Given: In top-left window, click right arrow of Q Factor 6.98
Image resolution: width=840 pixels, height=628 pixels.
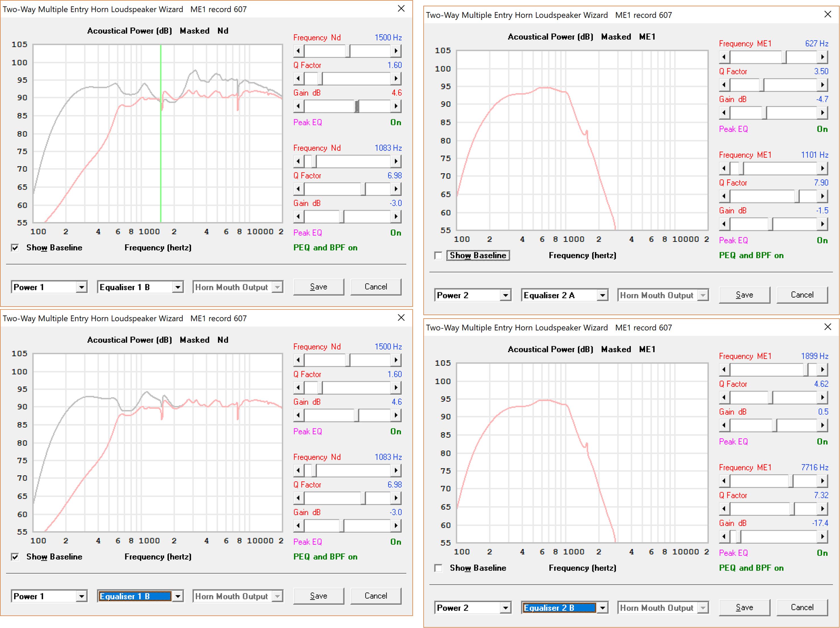Looking at the screenshot, I should [396, 189].
